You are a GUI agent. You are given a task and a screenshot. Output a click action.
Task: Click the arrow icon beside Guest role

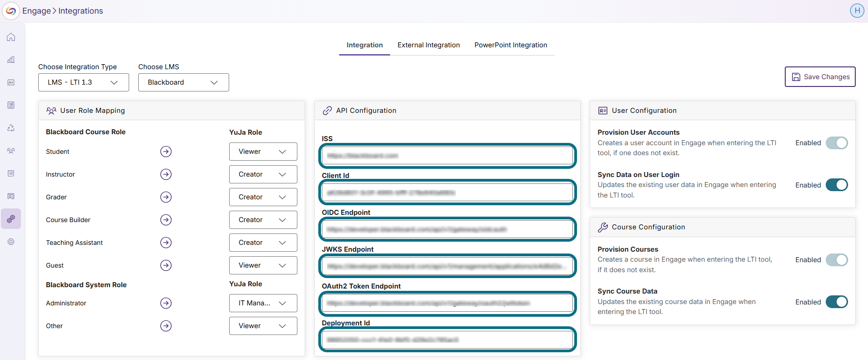[x=166, y=265]
